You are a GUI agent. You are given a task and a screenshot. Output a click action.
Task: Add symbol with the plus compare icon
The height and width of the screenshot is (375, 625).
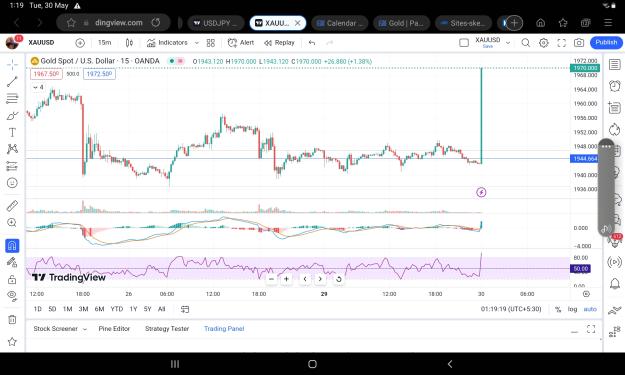coord(80,43)
